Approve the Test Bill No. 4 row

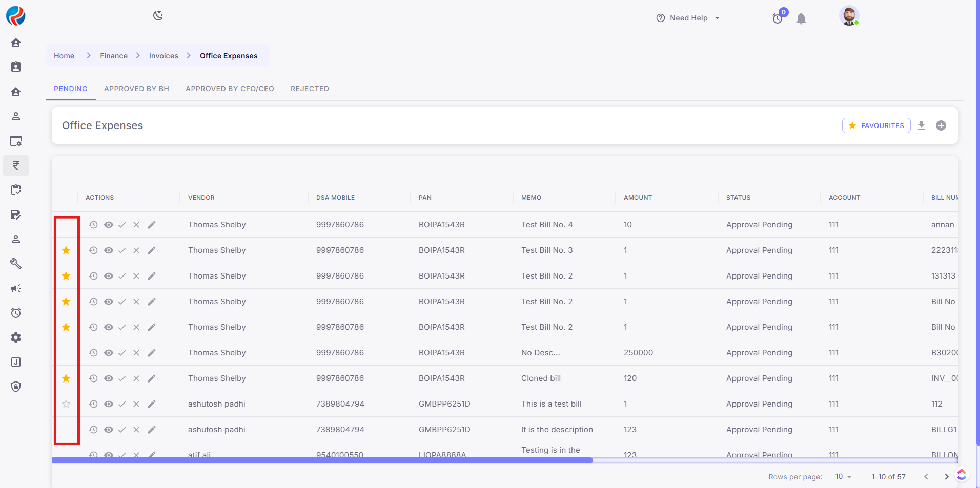(122, 225)
